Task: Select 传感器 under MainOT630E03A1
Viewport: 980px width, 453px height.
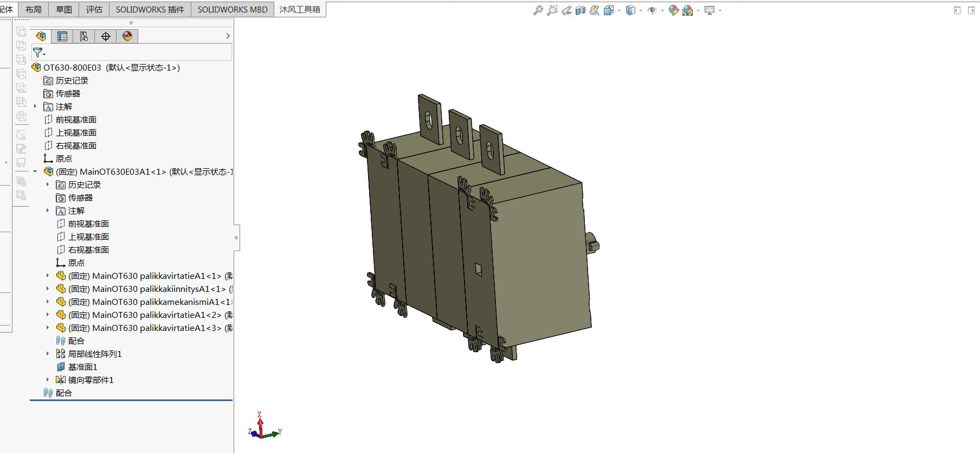Action: click(x=74, y=197)
